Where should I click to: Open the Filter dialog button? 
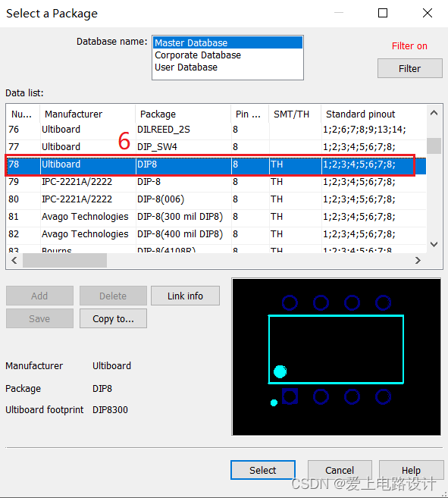coord(409,68)
